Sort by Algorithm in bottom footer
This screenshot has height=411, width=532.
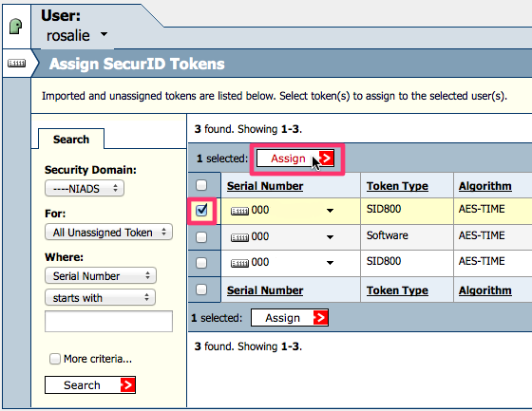[485, 290]
